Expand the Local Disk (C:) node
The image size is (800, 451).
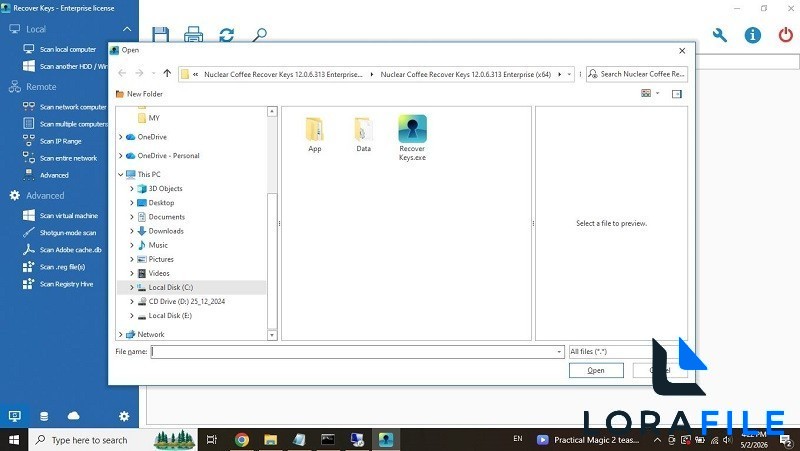click(132, 288)
